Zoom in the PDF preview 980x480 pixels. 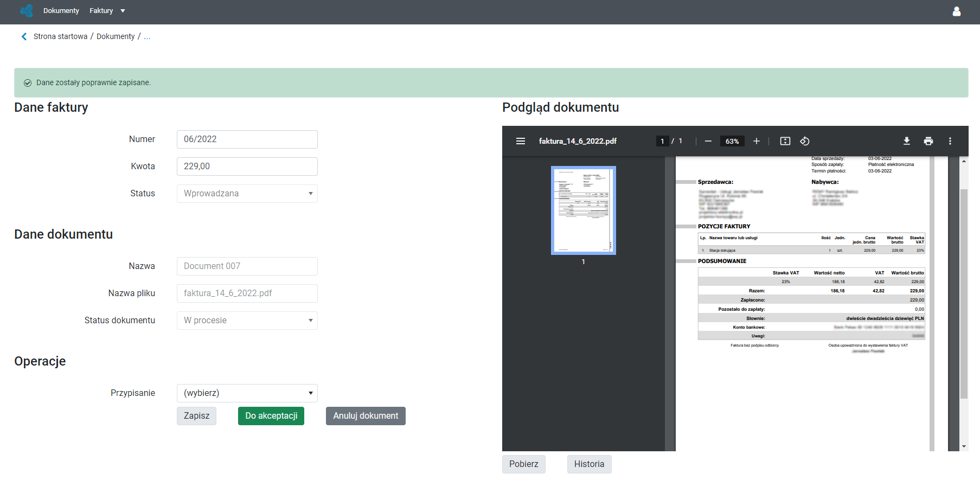click(x=757, y=141)
